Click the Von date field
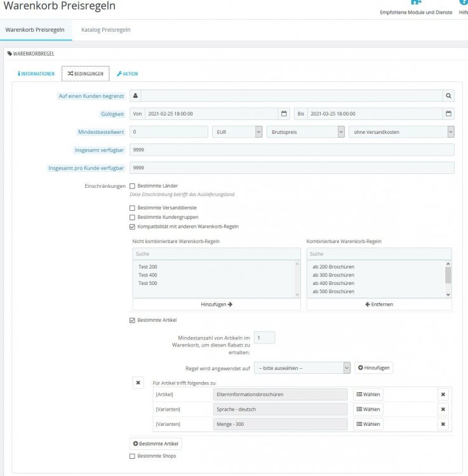This screenshot has height=476, width=468. click(211, 114)
